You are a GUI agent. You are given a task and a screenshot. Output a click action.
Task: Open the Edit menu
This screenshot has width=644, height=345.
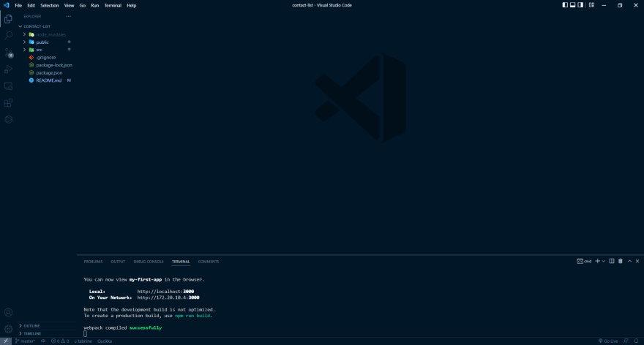[31, 5]
